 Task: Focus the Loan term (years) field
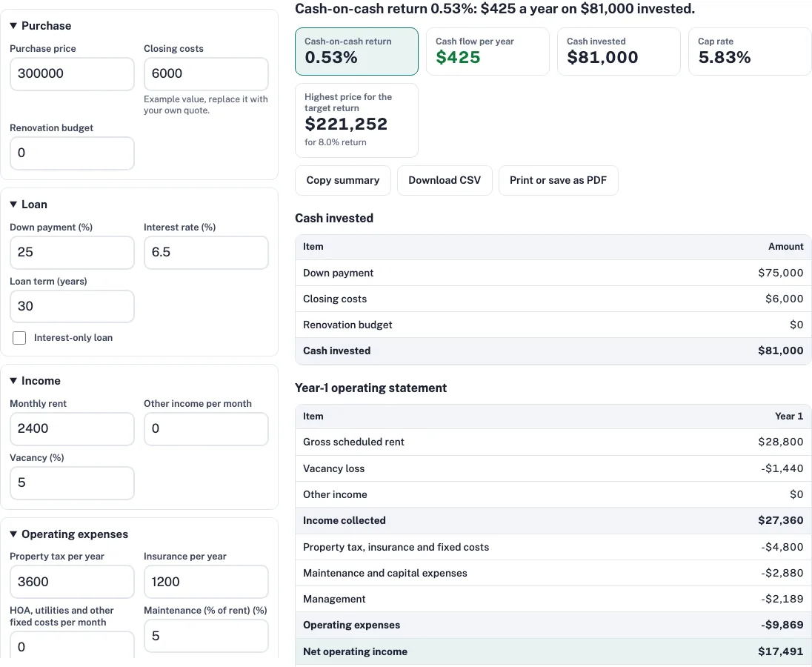click(72, 307)
